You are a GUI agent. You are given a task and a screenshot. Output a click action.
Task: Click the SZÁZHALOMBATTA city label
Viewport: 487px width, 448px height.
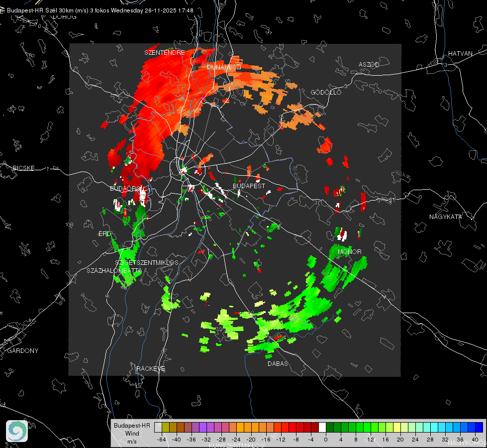(x=114, y=270)
